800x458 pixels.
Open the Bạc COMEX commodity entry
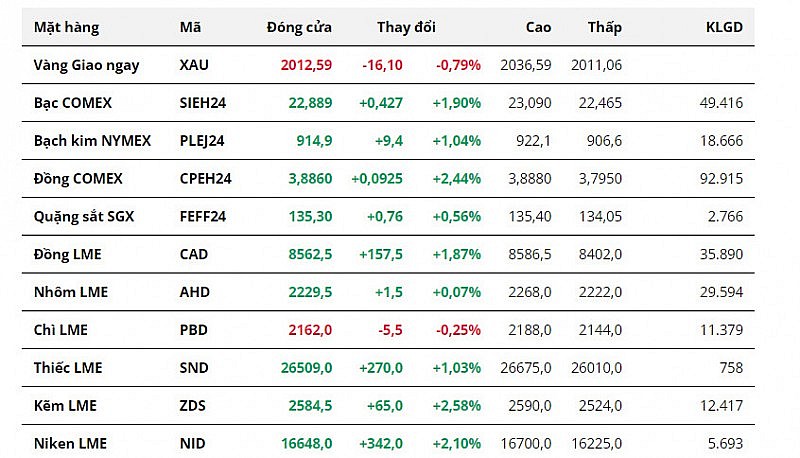72,103
